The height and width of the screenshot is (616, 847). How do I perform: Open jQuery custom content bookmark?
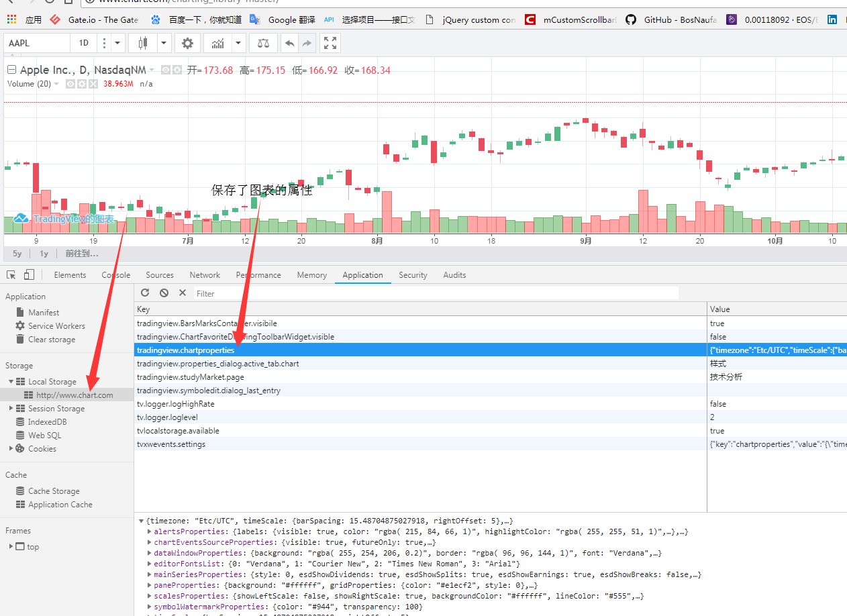tap(470, 20)
